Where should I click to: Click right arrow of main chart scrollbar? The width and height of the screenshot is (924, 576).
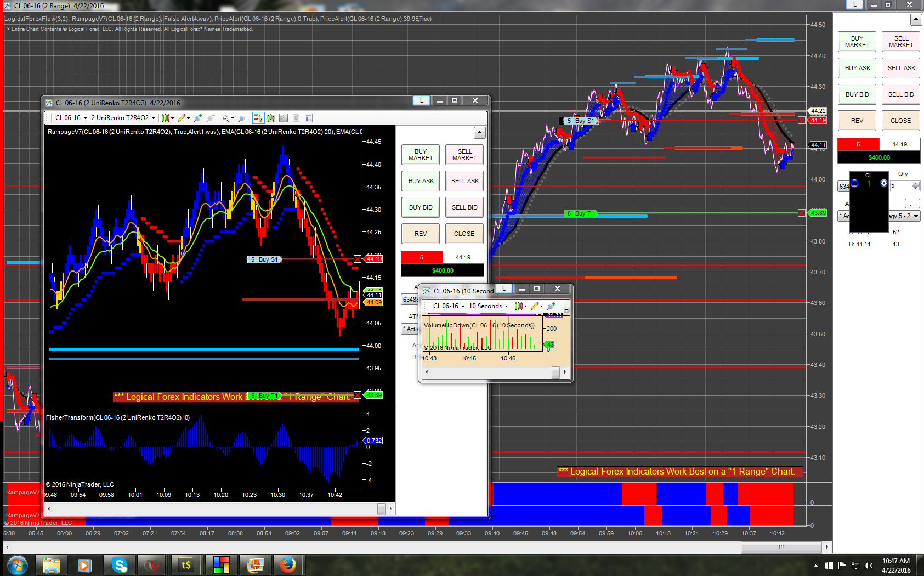[x=827, y=547]
